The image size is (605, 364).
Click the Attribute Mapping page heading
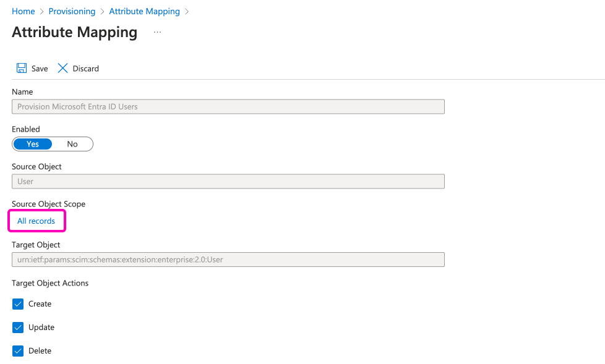click(74, 32)
